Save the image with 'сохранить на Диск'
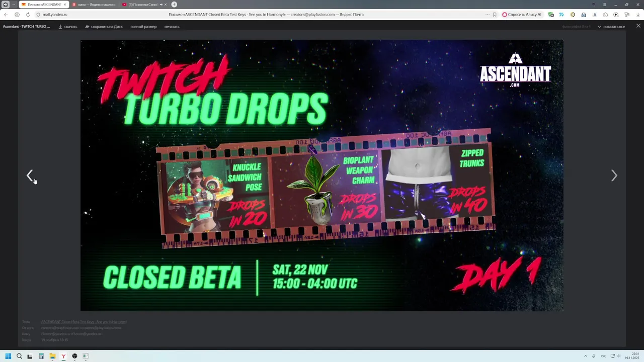644x362 pixels. [104, 27]
